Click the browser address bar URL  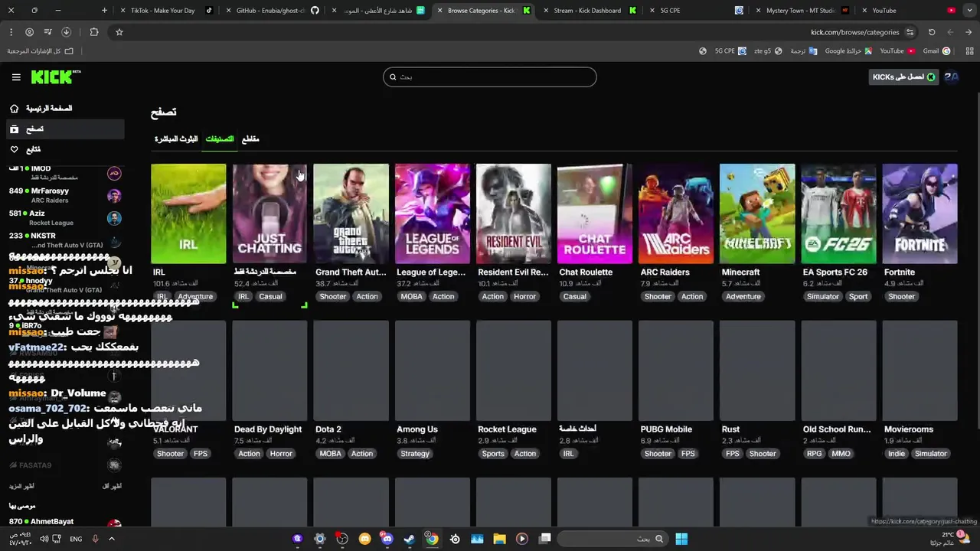[x=854, y=32]
